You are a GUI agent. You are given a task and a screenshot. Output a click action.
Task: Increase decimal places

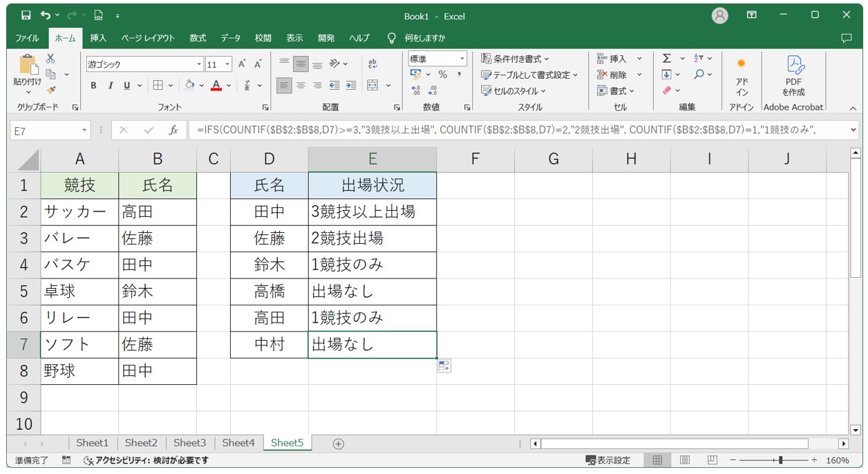(x=415, y=91)
